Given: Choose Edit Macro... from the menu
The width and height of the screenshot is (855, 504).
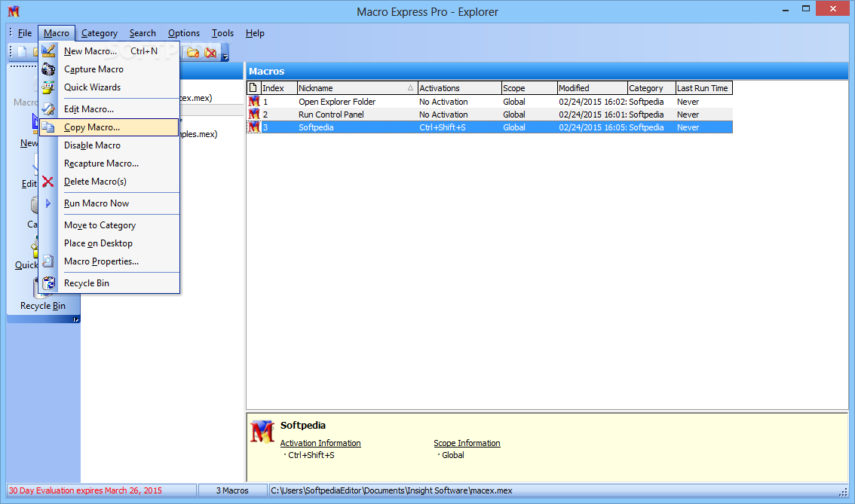Looking at the screenshot, I should [x=109, y=109].
